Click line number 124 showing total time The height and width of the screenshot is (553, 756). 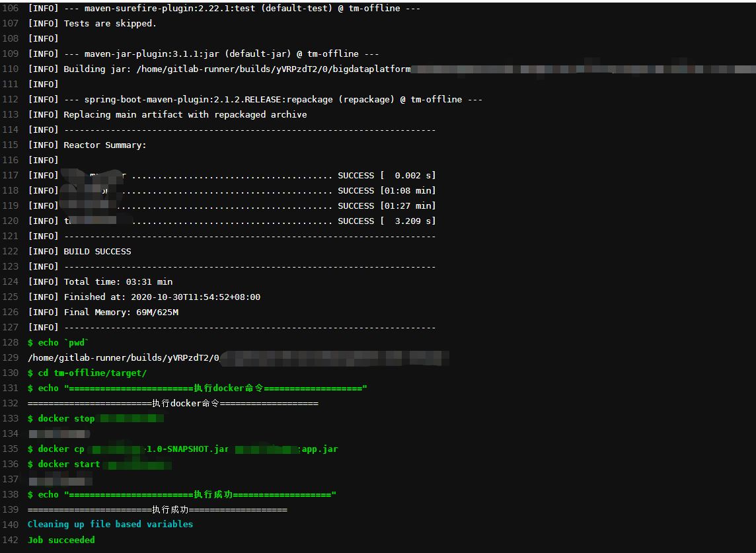tap(11, 281)
